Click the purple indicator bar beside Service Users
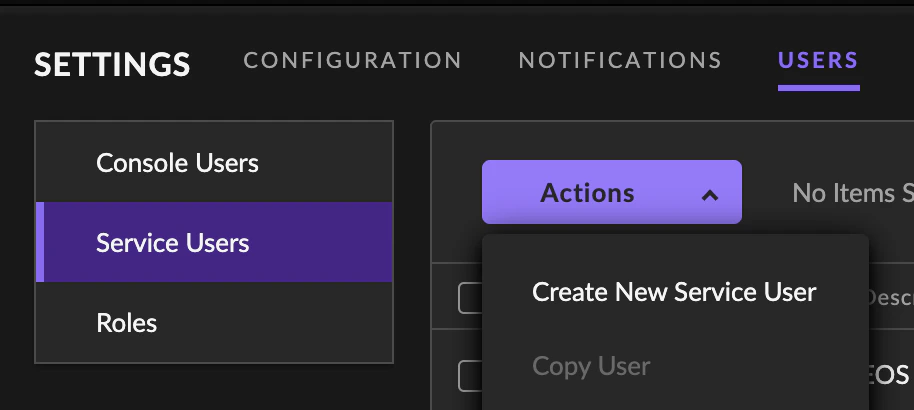The height and width of the screenshot is (410, 914). pos(40,243)
